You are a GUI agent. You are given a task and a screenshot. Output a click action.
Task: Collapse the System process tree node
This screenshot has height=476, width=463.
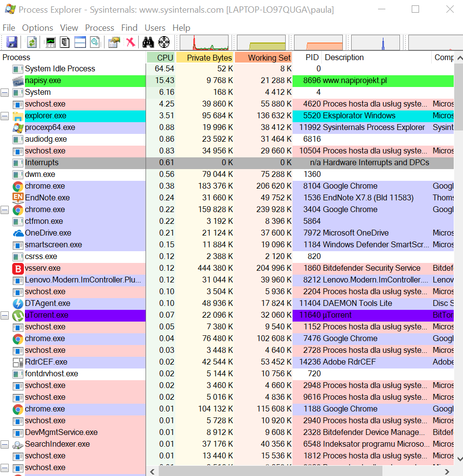4,92
